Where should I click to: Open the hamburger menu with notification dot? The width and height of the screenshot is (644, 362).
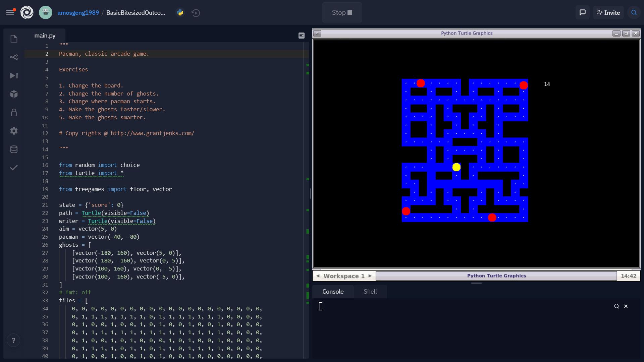tap(11, 12)
